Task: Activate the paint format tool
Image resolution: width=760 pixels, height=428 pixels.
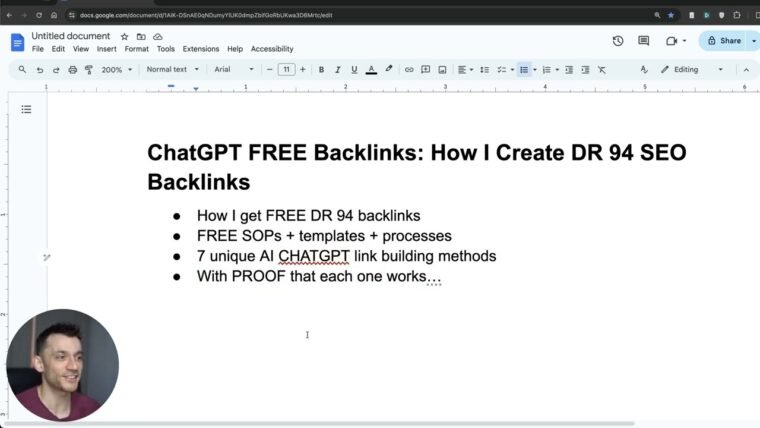Action: [89, 70]
